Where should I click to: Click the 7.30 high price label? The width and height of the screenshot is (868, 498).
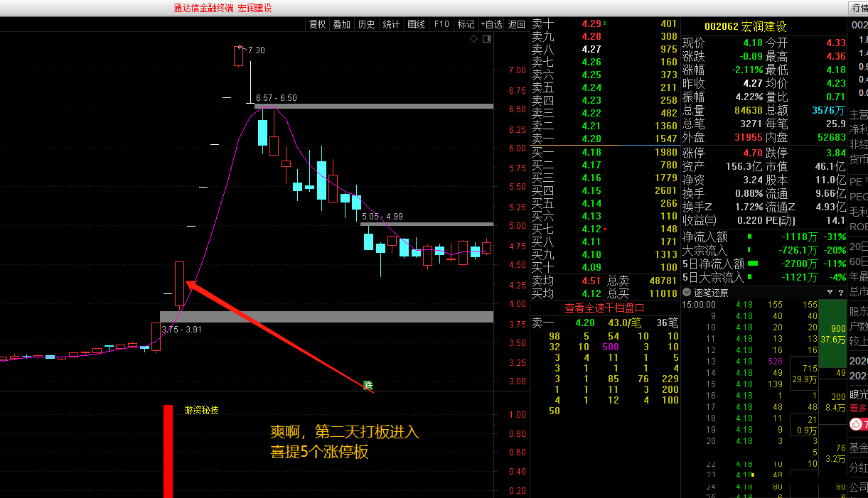tap(257, 50)
